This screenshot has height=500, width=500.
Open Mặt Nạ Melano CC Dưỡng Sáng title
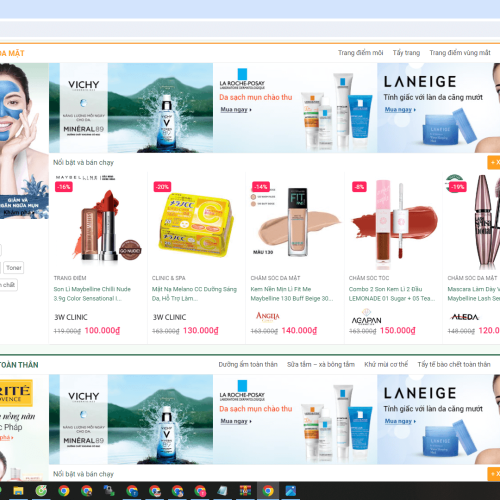click(194, 294)
